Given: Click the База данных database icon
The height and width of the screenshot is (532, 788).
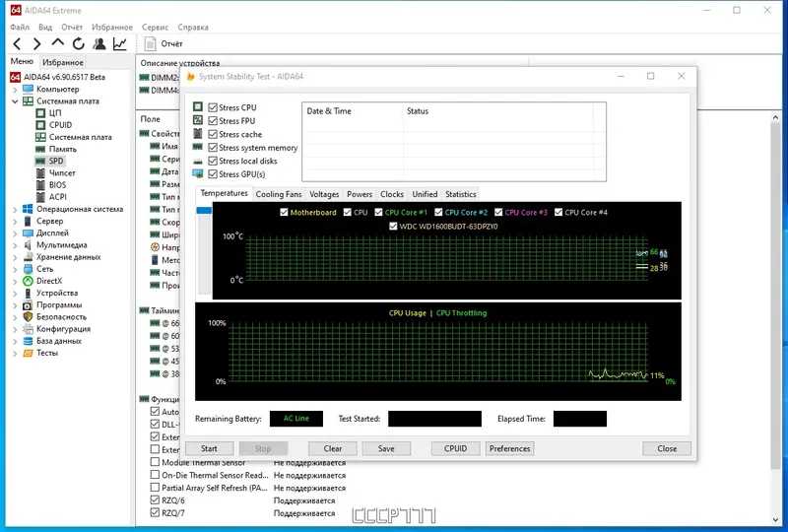Looking at the screenshot, I should tap(29, 341).
